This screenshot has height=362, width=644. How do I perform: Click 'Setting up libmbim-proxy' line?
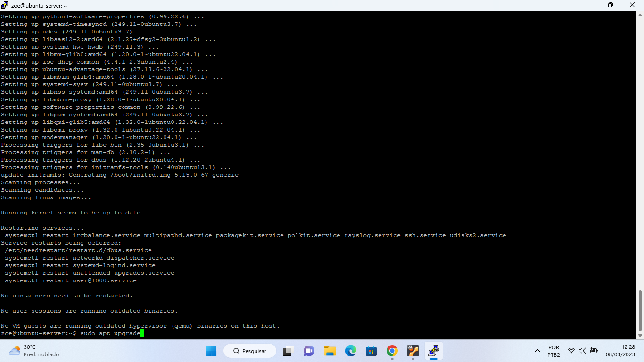click(101, 99)
